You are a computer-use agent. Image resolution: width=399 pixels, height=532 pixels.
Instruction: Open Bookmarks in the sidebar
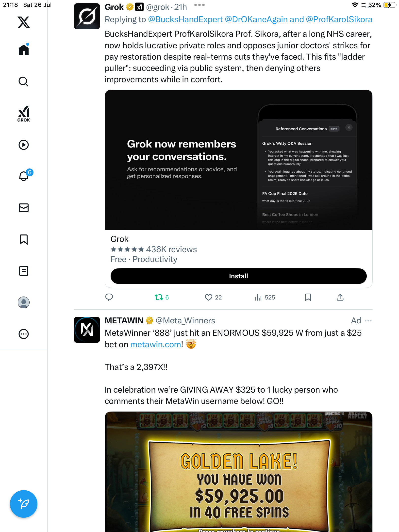24,239
